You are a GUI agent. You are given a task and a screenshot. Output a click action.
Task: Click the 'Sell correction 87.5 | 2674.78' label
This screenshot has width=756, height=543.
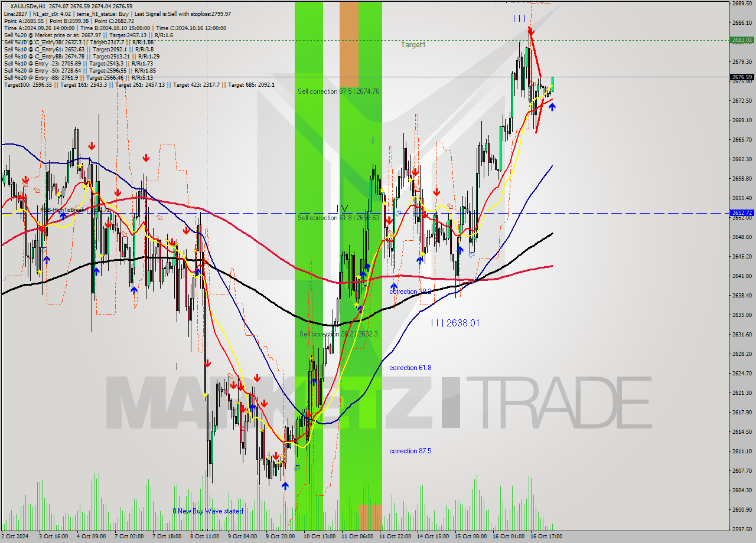tap(338, 91)
